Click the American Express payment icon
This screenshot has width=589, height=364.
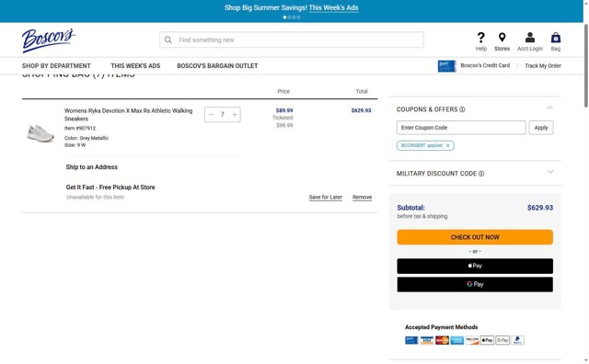pos(457,340)
